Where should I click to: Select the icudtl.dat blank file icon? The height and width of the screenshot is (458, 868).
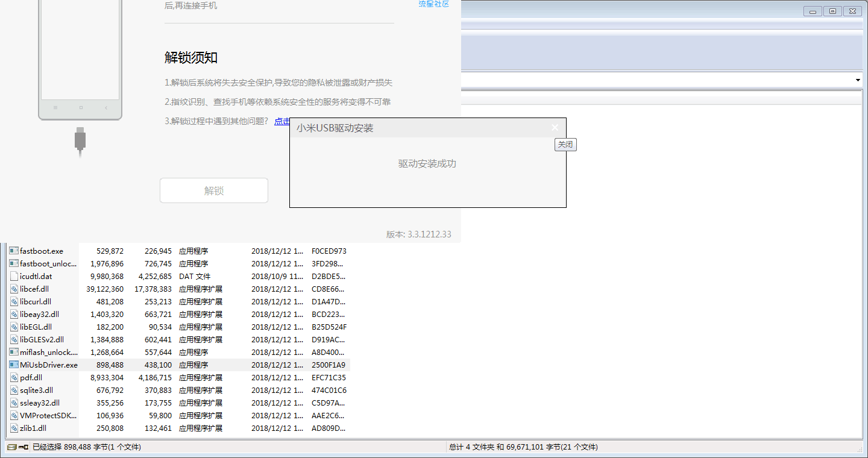coord(14,276)
